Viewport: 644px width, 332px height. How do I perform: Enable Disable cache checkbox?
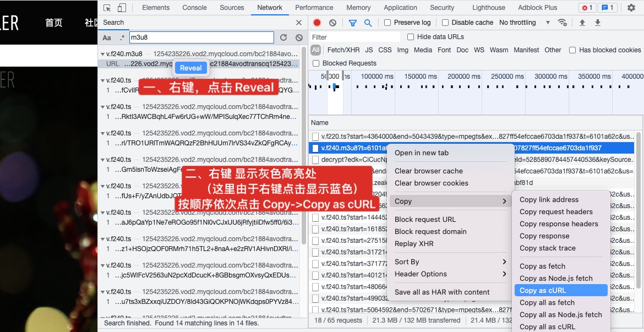point(445,23)
